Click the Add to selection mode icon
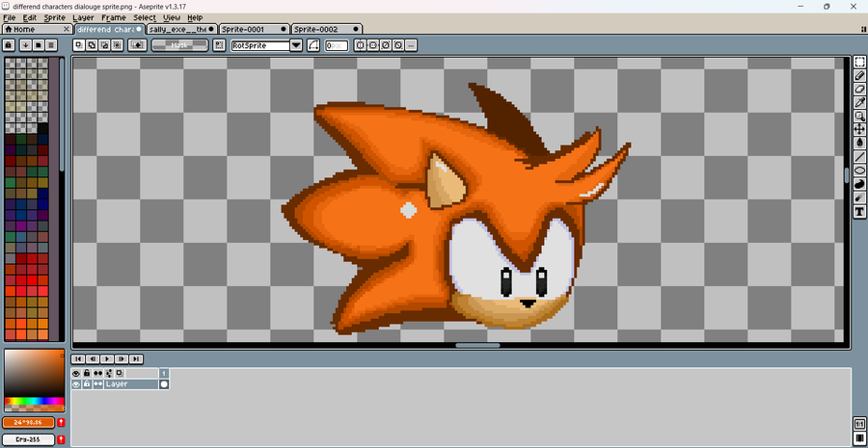Screen dimensions: 868x448 92,45
